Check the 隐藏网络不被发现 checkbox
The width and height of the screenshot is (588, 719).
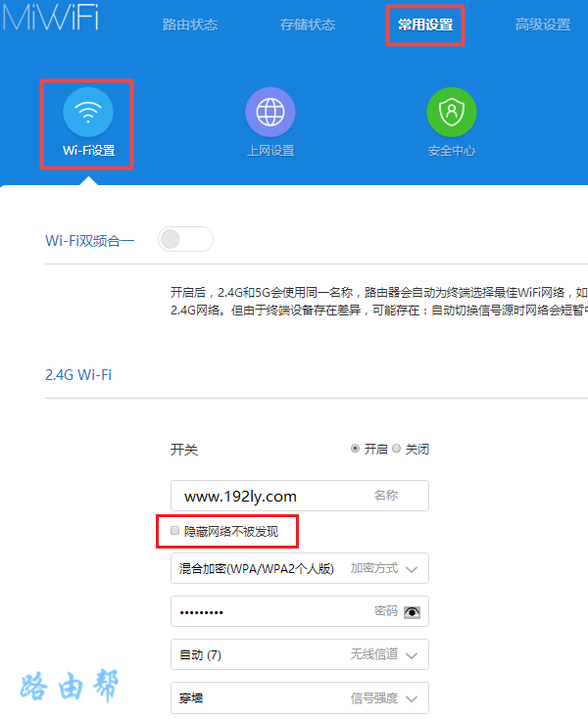point(175,531)
